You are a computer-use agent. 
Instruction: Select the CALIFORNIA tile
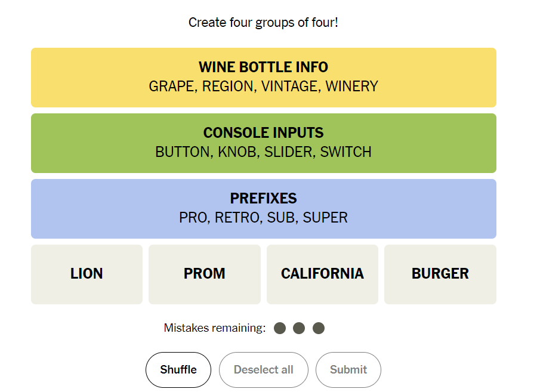(322, 274)
